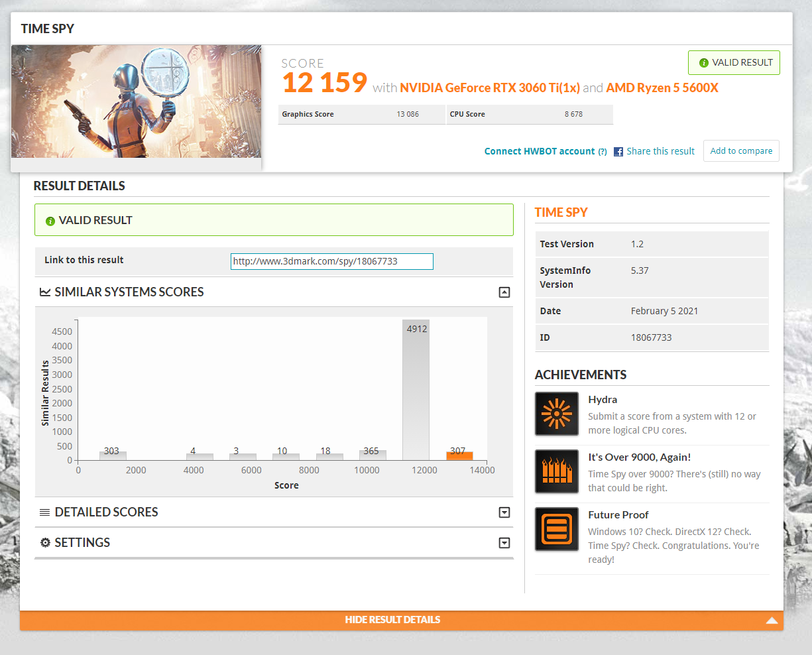Screen dimensions: 812x655
Task: Click the ID value 18067733
Action: [x=651, y=337]
